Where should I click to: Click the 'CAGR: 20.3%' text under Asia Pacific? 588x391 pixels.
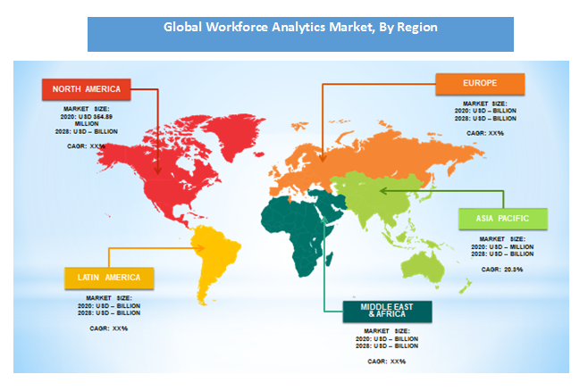502,270
